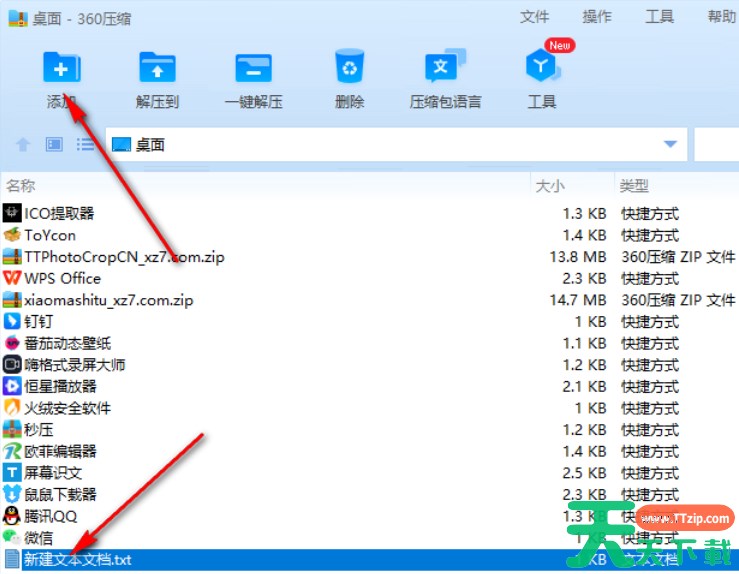
Task: Select TTPhotoCropCN_xz7.com.zip file
Action: coord(124,257)
